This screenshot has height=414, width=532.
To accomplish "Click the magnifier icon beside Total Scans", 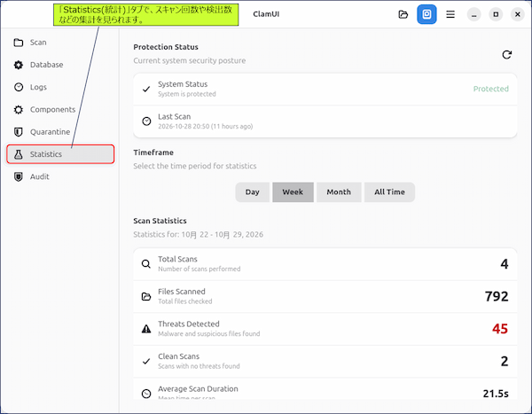I will (x=146, y=264).
